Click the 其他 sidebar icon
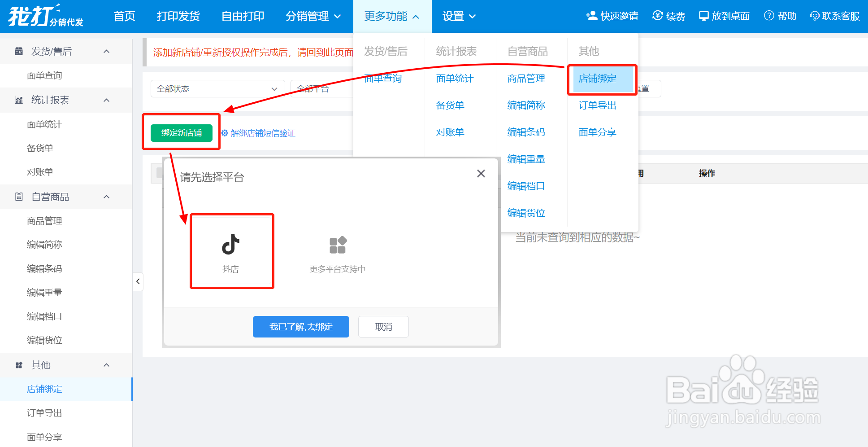The image size is (868, 447). click(19, 365)
